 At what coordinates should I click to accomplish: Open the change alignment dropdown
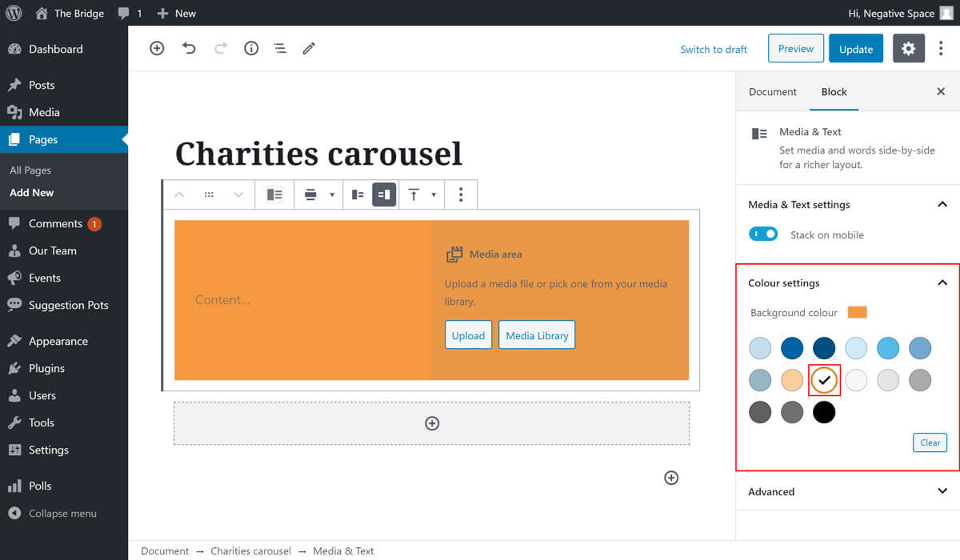(x=317, y=194)
